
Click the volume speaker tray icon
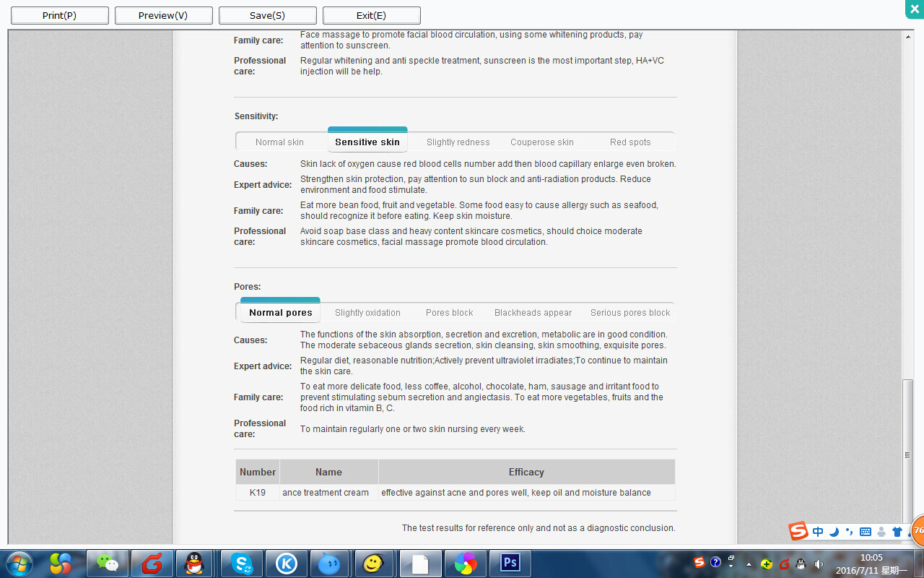pos(819,564)
